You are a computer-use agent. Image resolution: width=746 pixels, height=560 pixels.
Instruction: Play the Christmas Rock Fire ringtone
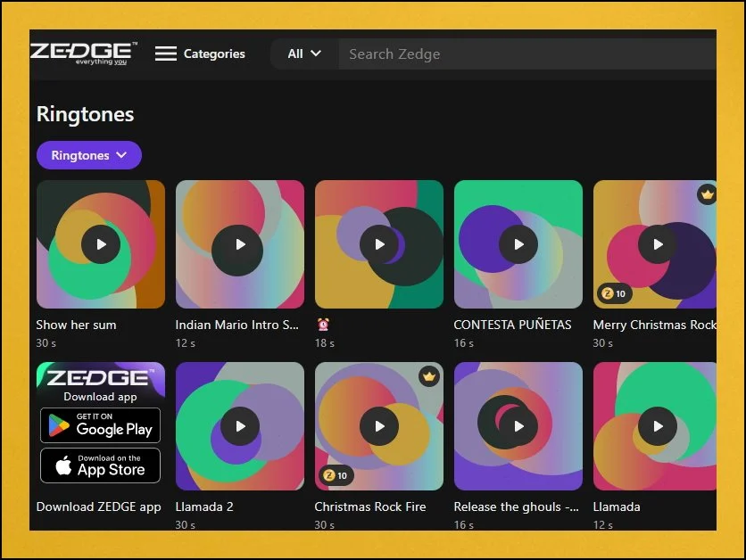379,426
